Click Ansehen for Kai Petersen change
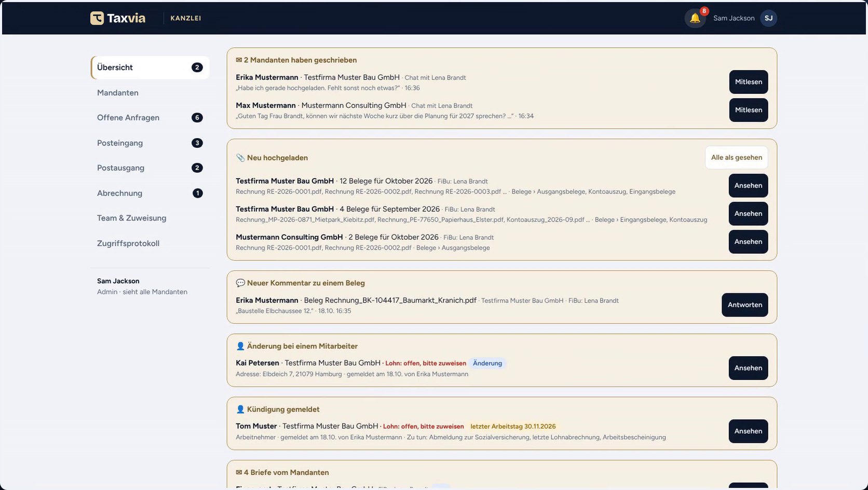The height and width of the screenshot is (490, 868). pos(748,368)
